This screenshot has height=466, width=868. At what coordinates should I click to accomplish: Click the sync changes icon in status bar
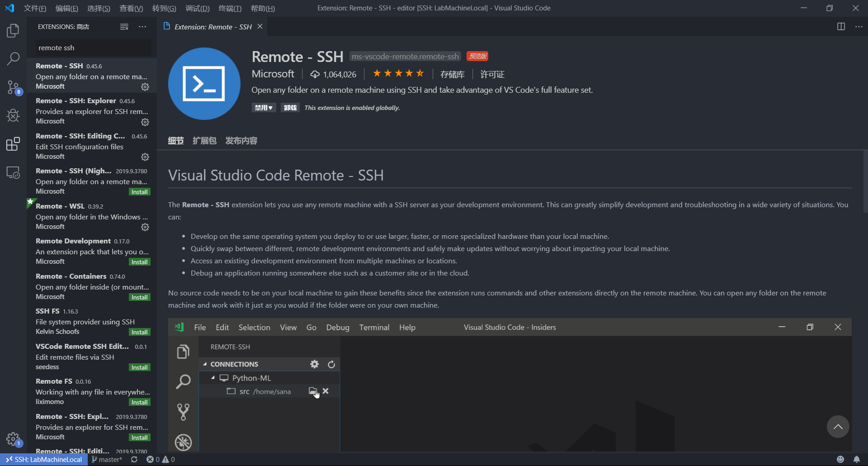tap(134, 459)
